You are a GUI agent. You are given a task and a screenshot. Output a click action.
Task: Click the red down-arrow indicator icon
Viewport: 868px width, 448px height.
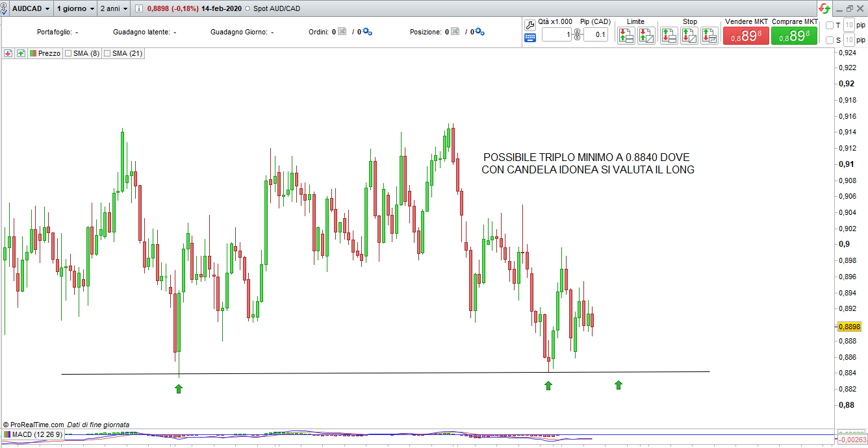8,53
